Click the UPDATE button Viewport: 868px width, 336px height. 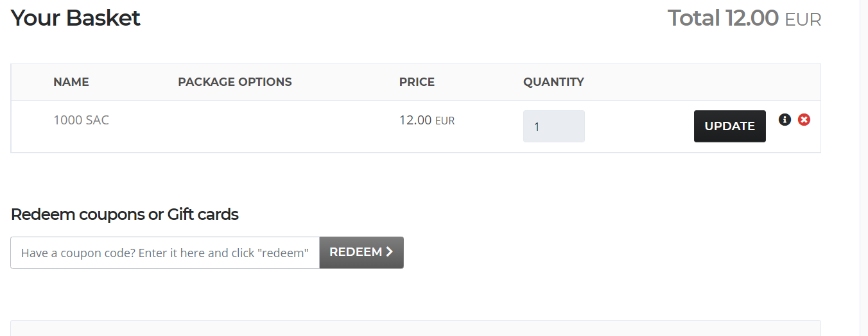730,126
